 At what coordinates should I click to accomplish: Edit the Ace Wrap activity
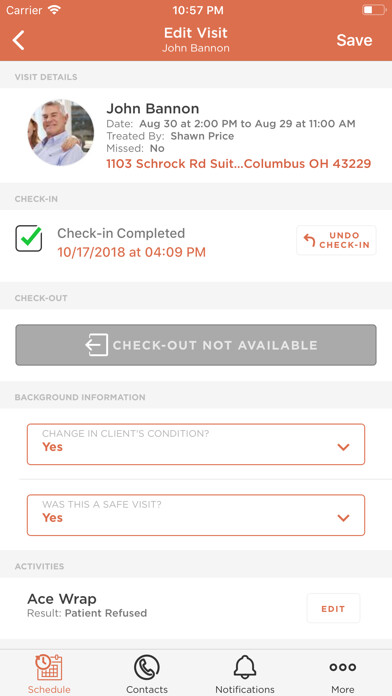[333, 609]
